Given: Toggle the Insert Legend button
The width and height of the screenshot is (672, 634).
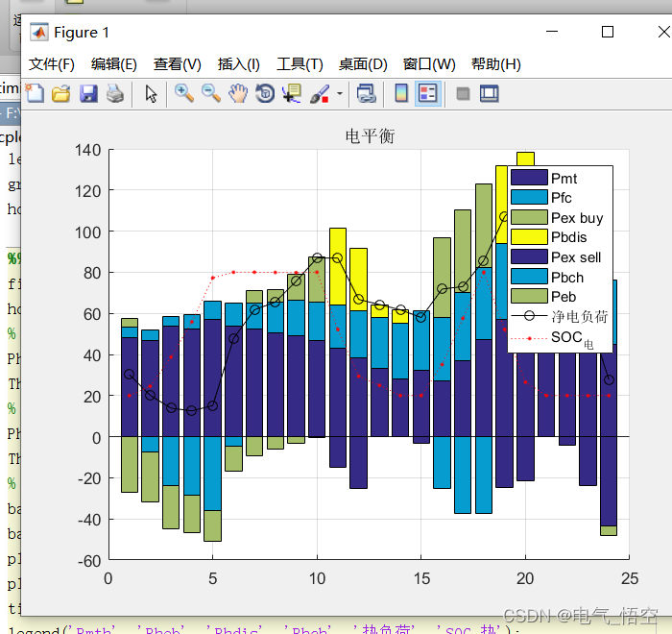Looking at the screenshot, I should click(x=428, y=93).
